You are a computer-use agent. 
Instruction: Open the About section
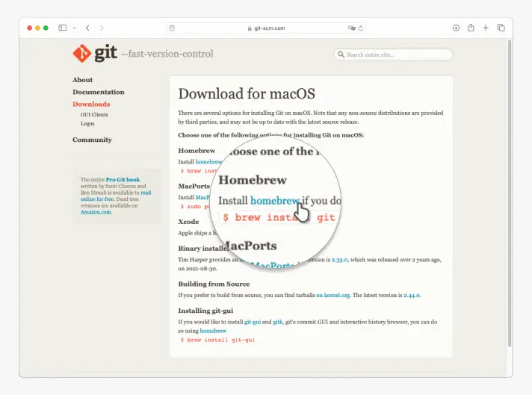(82, 80)
